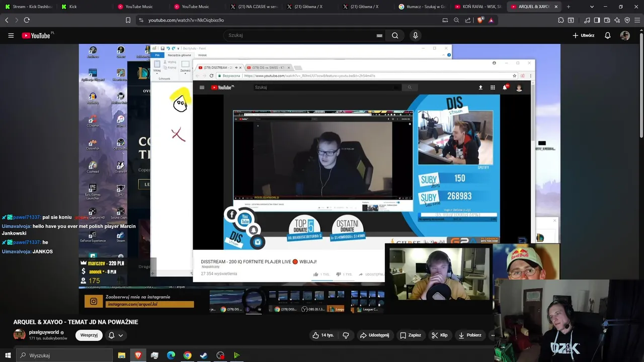
Task: Open a new browser tab
Action: tap(569, 7)
